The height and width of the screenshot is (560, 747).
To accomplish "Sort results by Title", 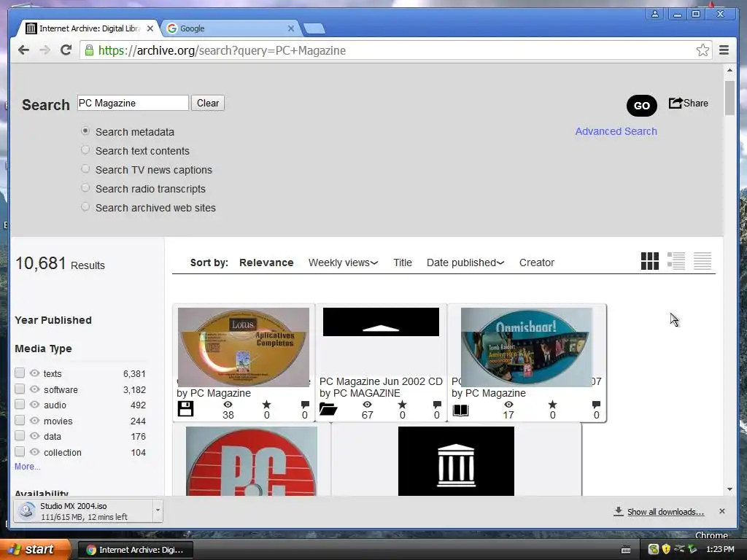I will pos(403,262).
